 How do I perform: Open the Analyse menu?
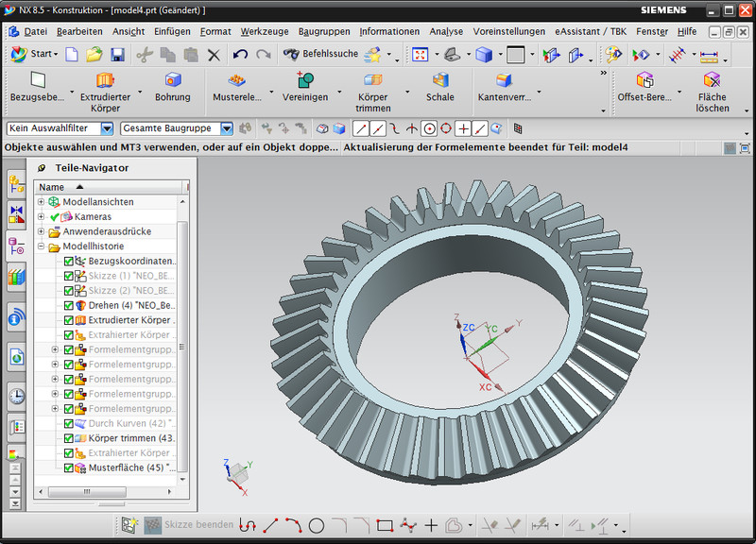coord(446,31)
